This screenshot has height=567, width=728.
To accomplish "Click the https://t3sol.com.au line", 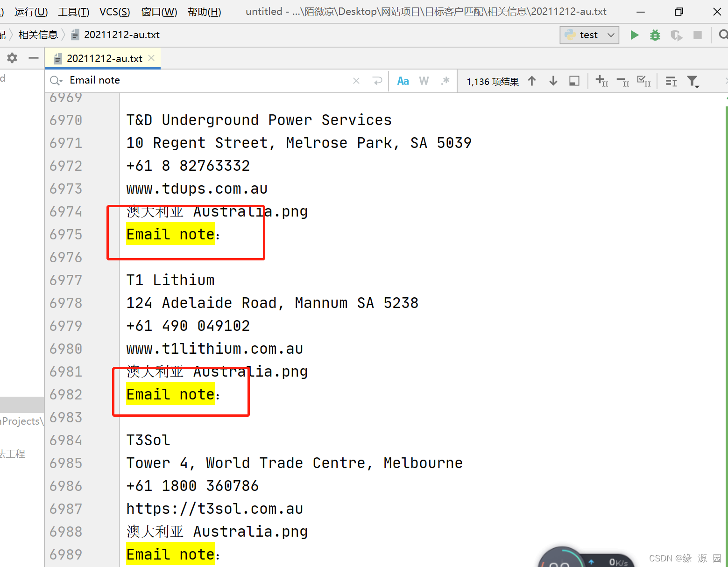I will pos(214,509).
